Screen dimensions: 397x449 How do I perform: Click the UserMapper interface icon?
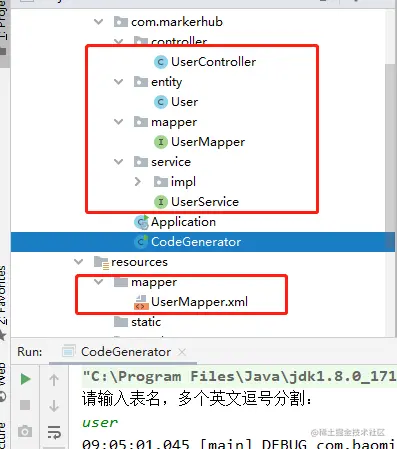click(x=161, y=142)
